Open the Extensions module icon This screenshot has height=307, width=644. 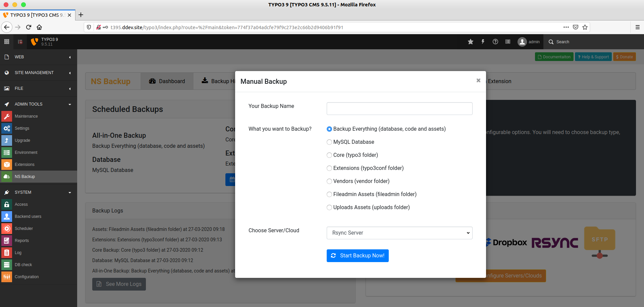pos(7,165)
